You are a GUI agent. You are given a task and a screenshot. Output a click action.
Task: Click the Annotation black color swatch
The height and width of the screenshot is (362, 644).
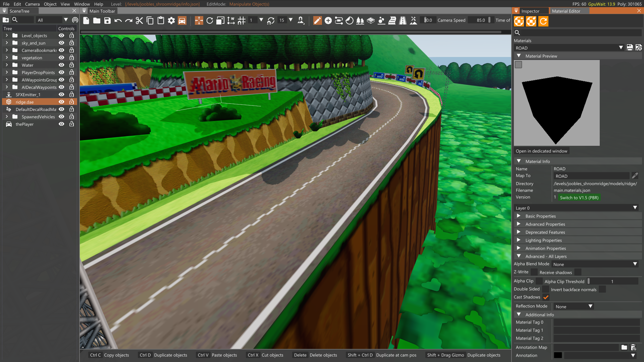tap(558, 356)
